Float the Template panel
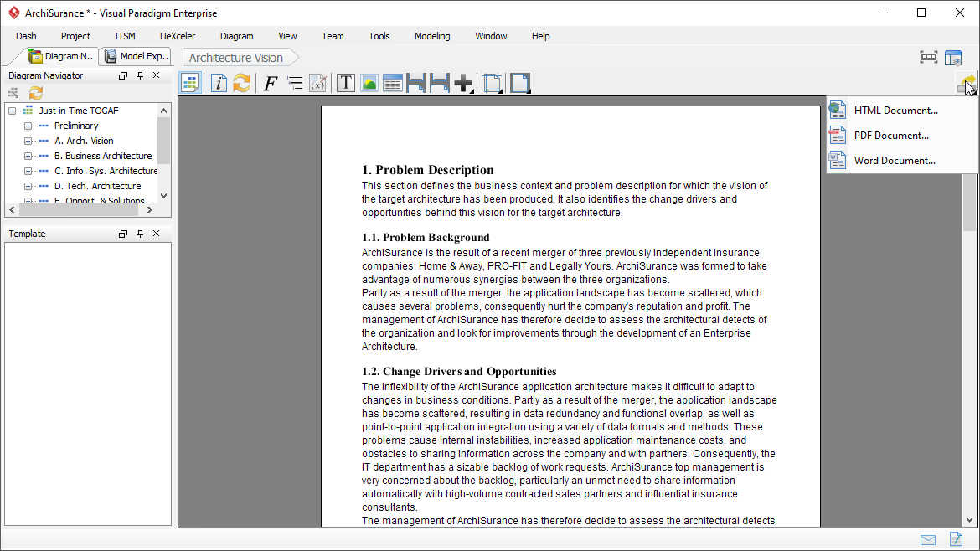980x551 pixels. (x=122, y=234)
